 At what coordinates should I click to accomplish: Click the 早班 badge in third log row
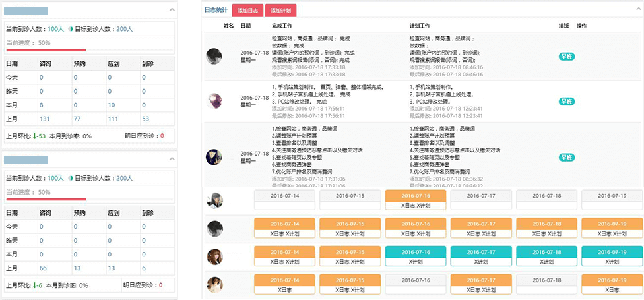pyautogui.click(x=566, y=158)
